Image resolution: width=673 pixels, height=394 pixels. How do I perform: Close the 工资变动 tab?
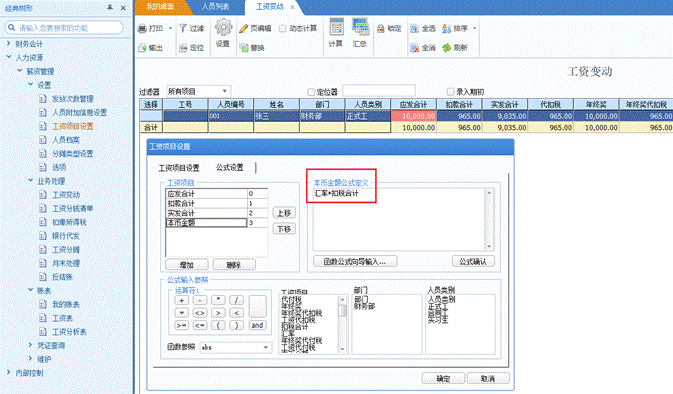pos(293,7)
